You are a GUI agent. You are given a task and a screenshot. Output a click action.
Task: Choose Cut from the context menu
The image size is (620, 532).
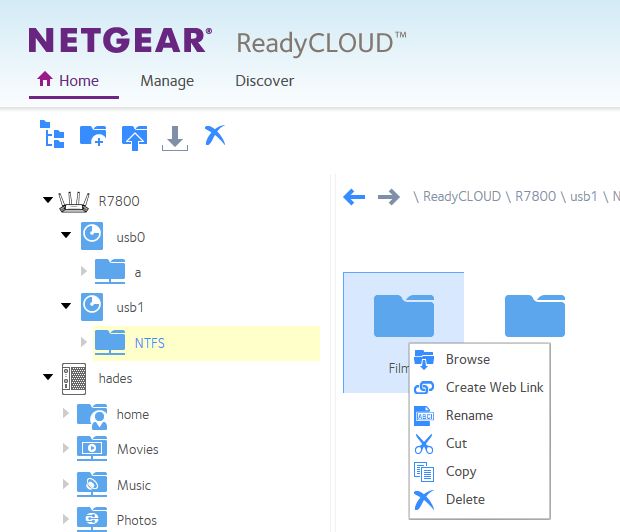pyautogui.click(x=480, y=444)
